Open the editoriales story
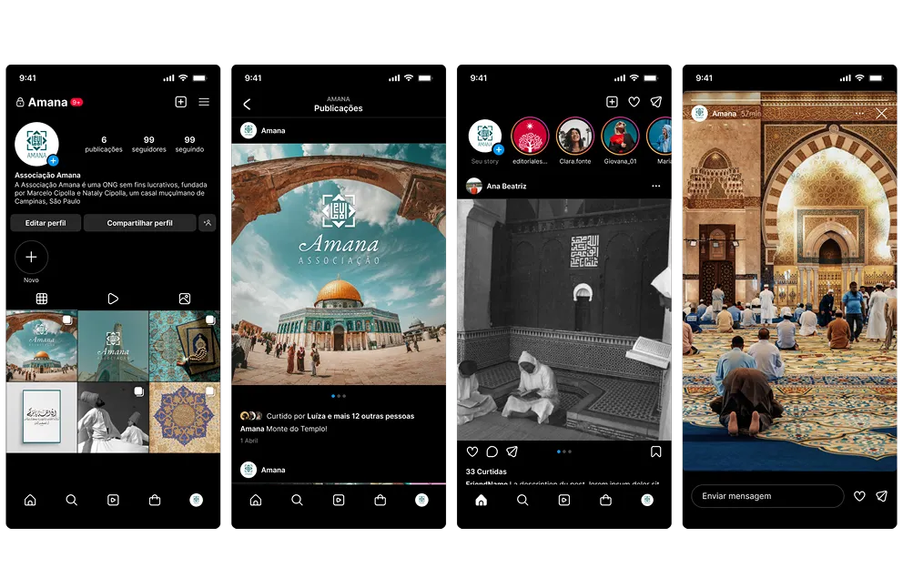Viewport: 903px width, 588px height. pyautogui.click(x=530, y=136)
